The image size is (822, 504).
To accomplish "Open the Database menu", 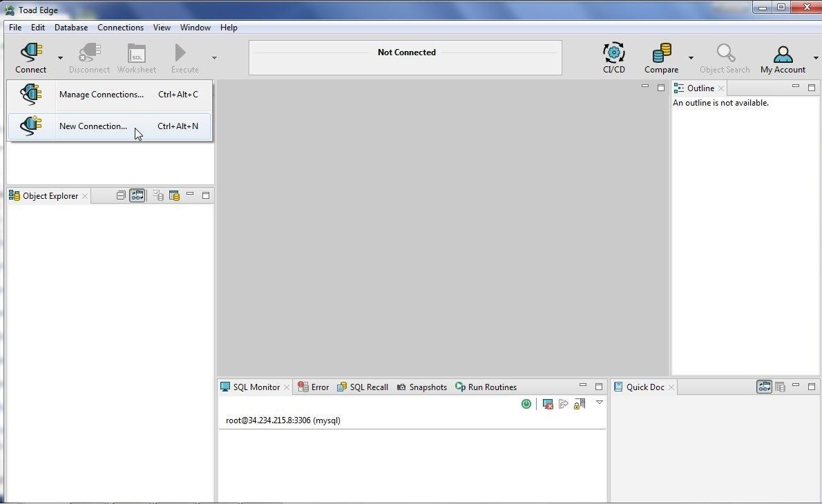I will [x=70, y=27].
